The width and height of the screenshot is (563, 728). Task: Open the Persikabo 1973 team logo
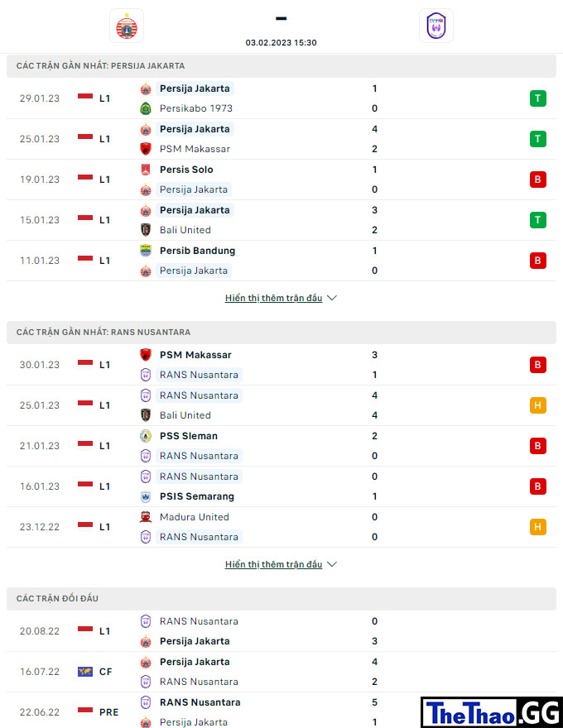pyautogui.click(x=146, y=108)
